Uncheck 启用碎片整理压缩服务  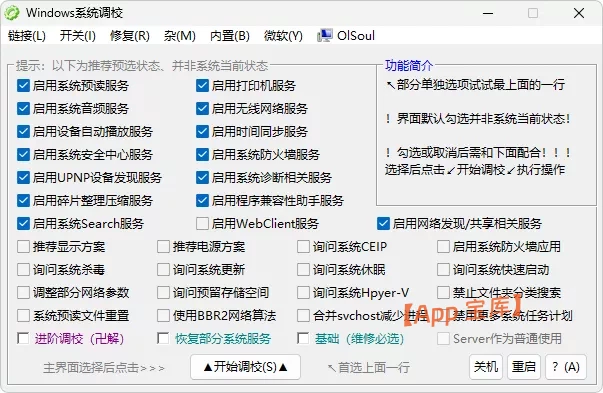click(23, 200)
